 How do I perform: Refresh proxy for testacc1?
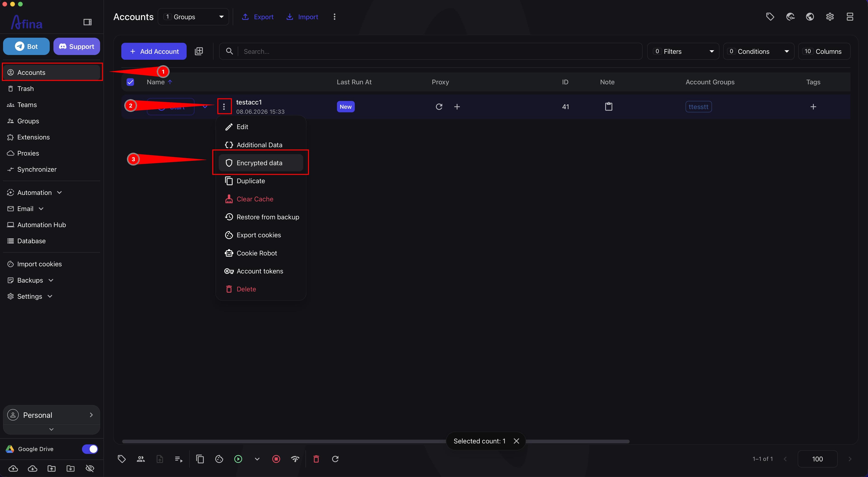439,107
